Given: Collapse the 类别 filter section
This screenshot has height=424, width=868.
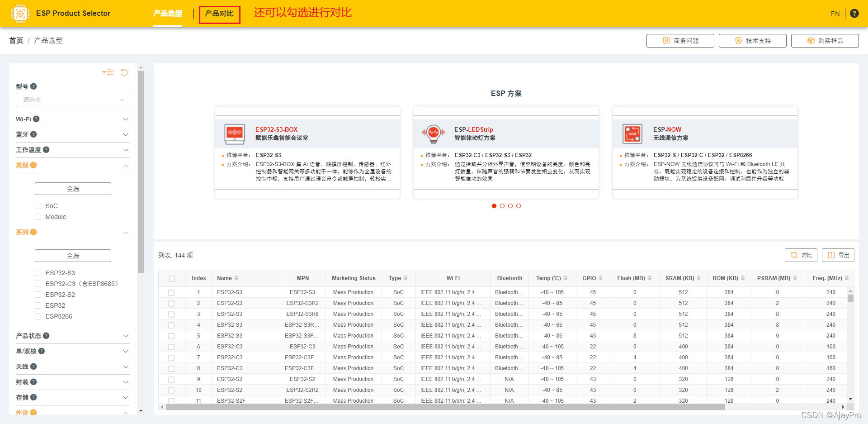Looking at the screenshot, I should coord(126,166).
